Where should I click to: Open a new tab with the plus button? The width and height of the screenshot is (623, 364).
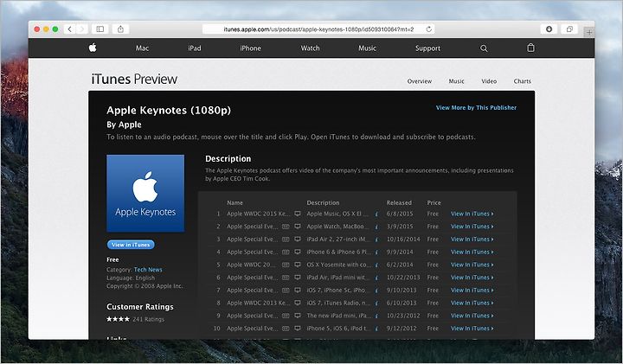(x=589, y=32)
